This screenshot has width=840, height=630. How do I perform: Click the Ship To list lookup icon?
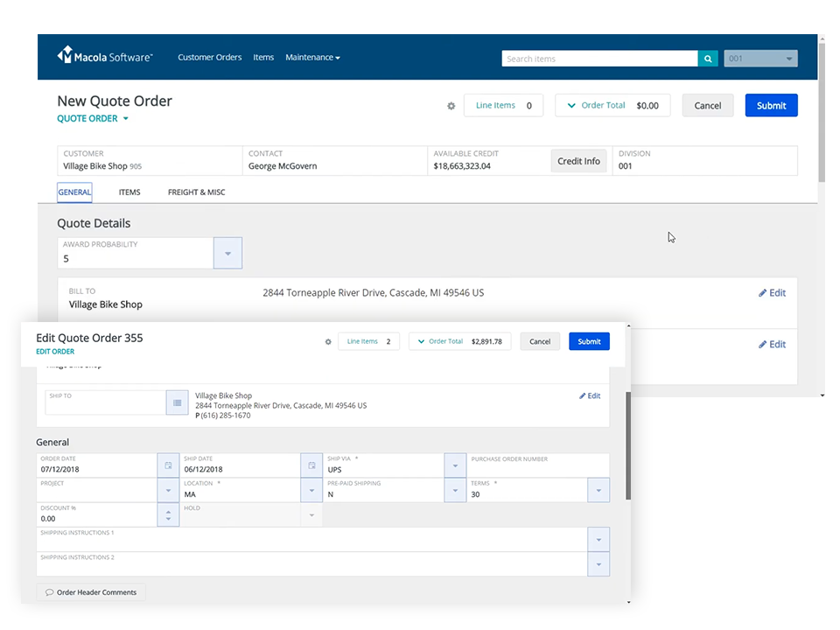tap(178, 402)
